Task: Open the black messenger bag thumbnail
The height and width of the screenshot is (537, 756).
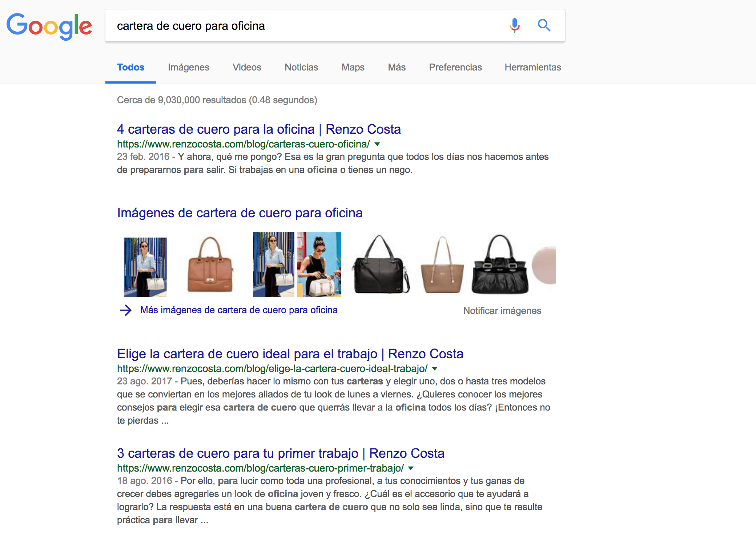Action: click(x=381, y=265)
